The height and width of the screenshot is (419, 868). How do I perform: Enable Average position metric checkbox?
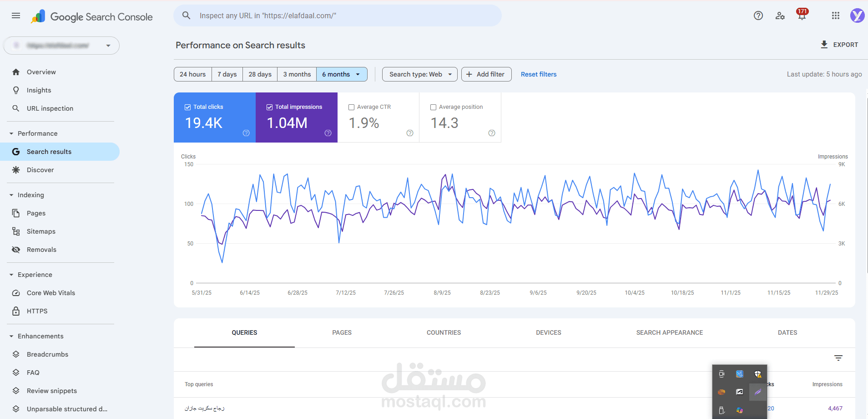(433, 107)
